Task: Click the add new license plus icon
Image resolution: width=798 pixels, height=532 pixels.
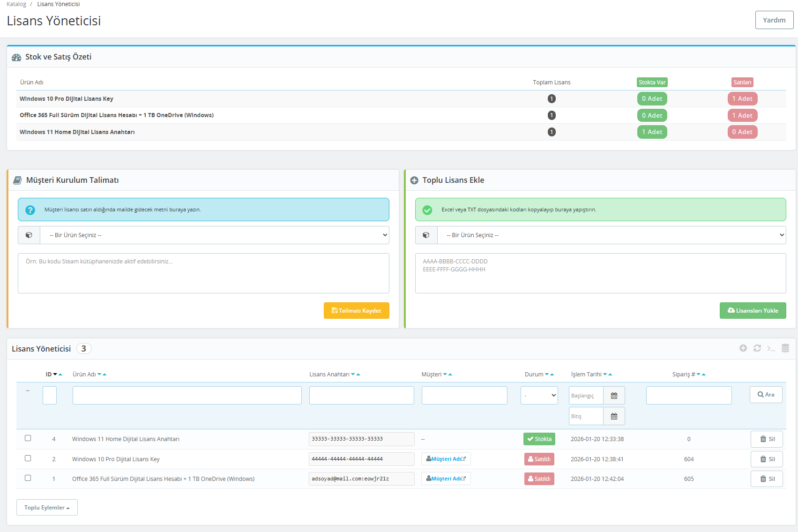Action: coord(743,348)
